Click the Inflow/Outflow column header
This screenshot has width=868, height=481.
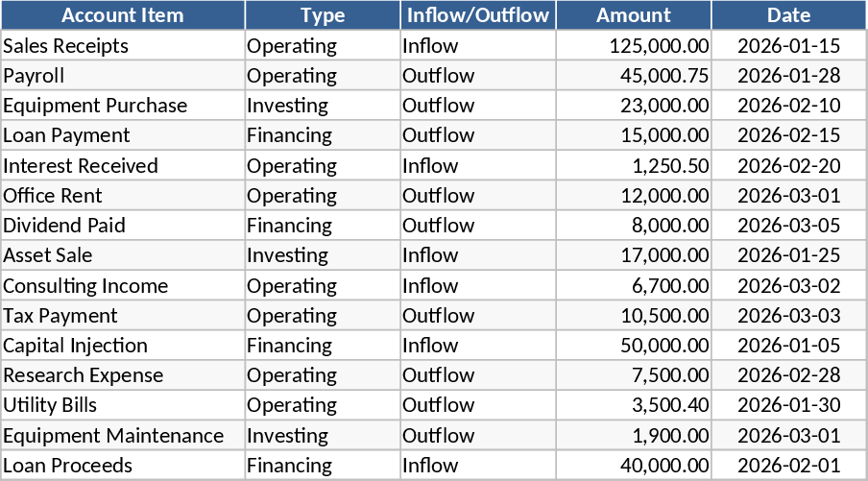477,15
